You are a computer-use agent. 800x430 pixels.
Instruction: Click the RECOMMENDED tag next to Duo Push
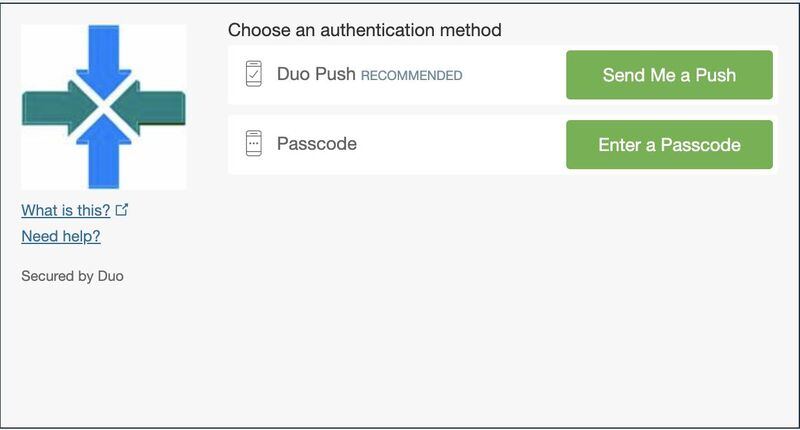411,75
